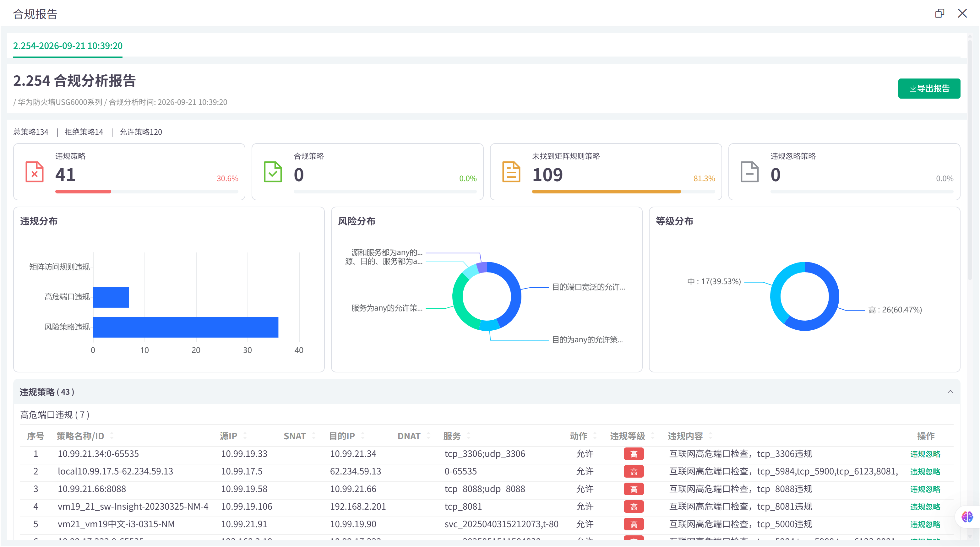Image resolution: width=980 pixels, height=547 pixels.
Task: Click the red violation policy file icon
Action: (x=34, y=172)
